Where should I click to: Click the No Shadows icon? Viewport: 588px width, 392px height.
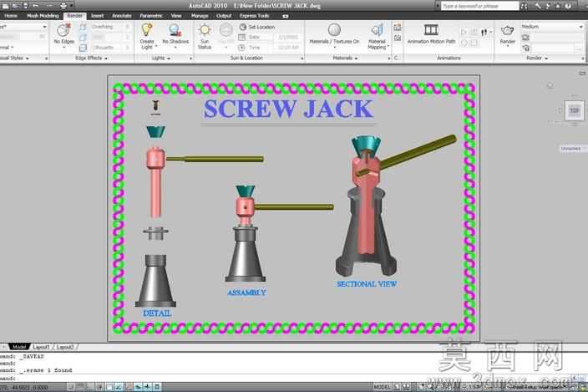[175, 30]
